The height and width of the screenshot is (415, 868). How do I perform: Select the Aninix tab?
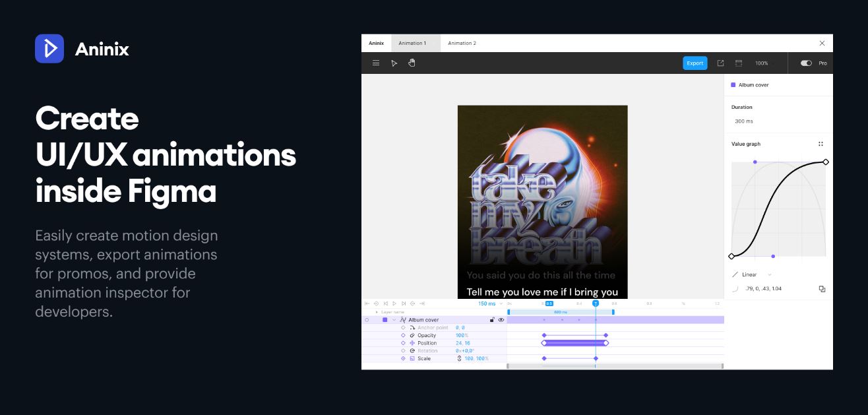(x=376, y=44)
